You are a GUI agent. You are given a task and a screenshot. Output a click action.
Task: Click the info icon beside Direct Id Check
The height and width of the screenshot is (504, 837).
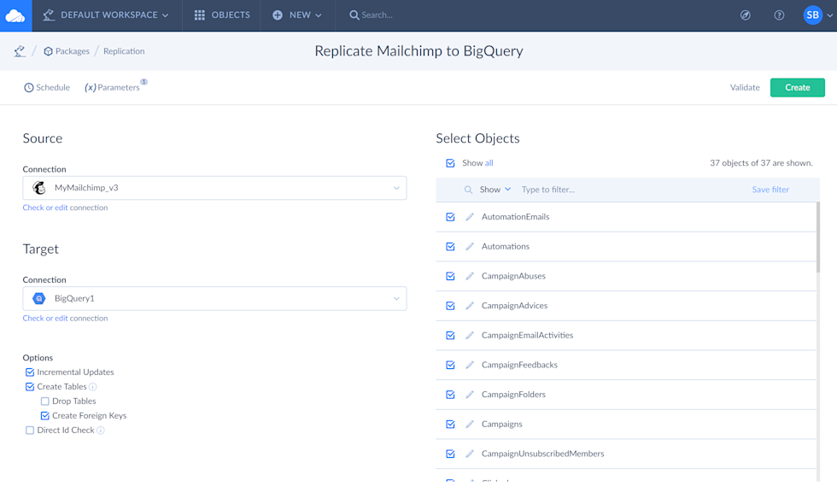[101, 431]
